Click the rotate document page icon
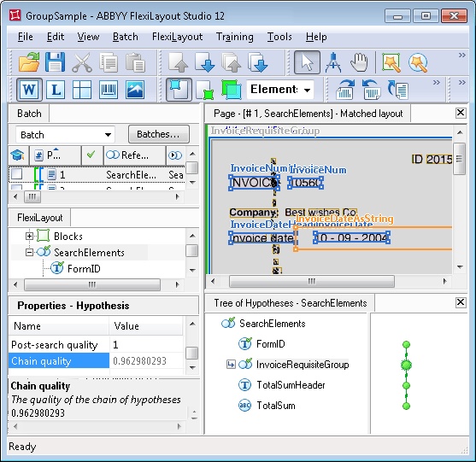Image resolution: width=476 pixels, height=462 pixels. pos(397,90)
